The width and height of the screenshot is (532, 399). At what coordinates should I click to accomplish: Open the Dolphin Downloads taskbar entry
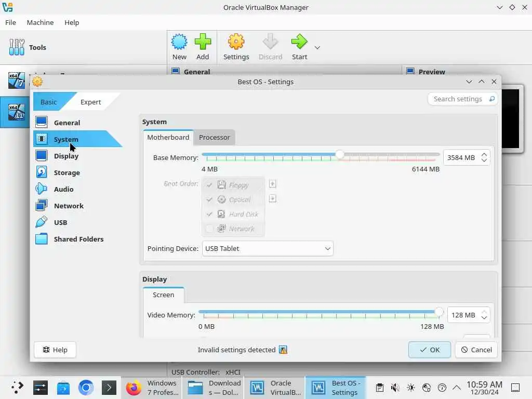(214, 388)
